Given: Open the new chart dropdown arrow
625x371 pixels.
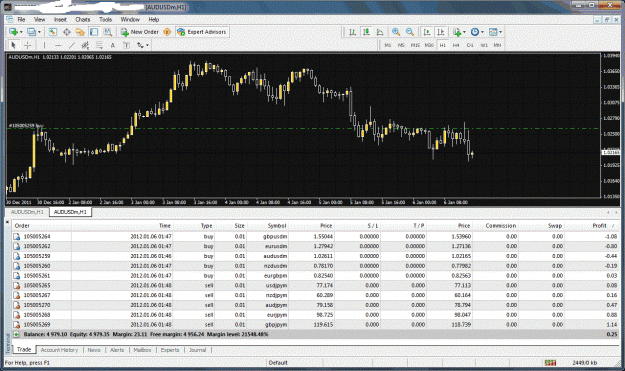Looking at the screenshot, I should 21,32.
